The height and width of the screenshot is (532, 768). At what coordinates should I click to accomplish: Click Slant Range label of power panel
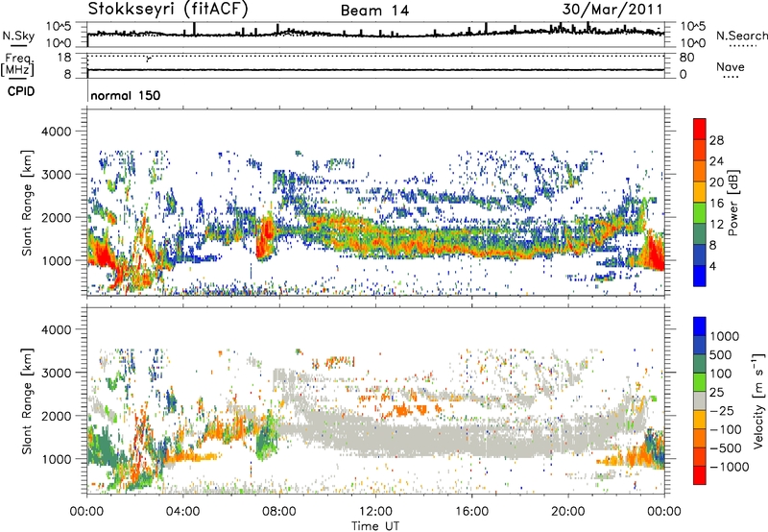point(27,203)
